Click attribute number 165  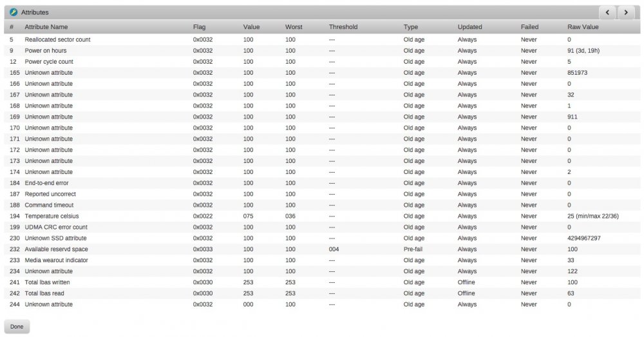pos(15,73)
